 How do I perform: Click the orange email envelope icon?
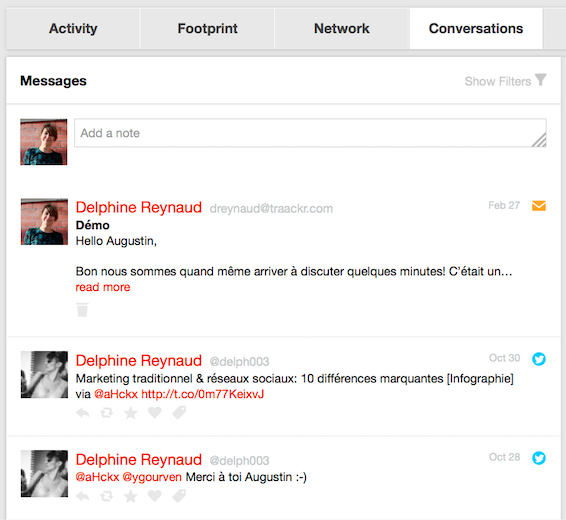point(539,206)
